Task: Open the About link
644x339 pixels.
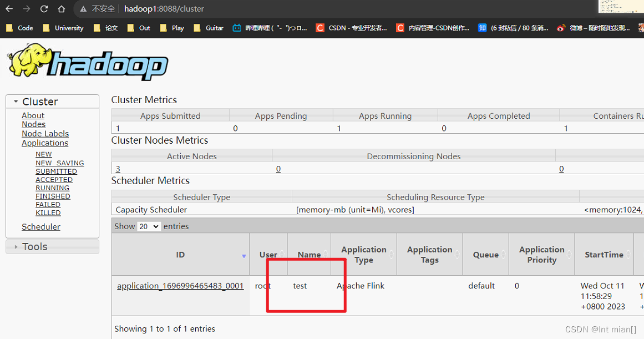Action: click(x=33, y=115)
